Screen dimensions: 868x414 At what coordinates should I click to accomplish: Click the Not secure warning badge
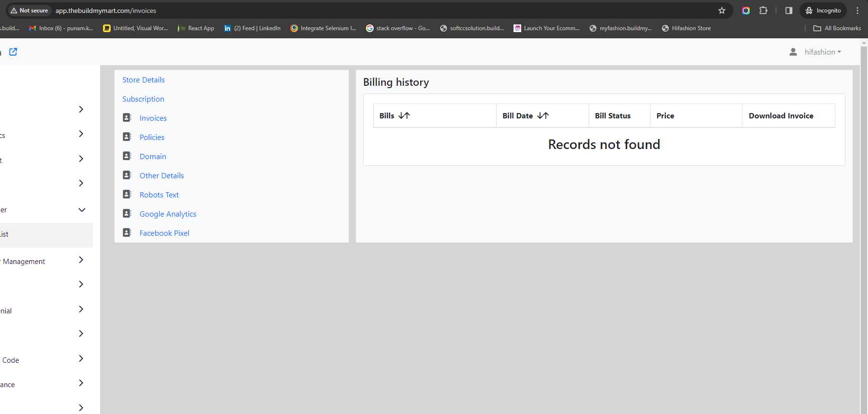(x=29, y=11)
